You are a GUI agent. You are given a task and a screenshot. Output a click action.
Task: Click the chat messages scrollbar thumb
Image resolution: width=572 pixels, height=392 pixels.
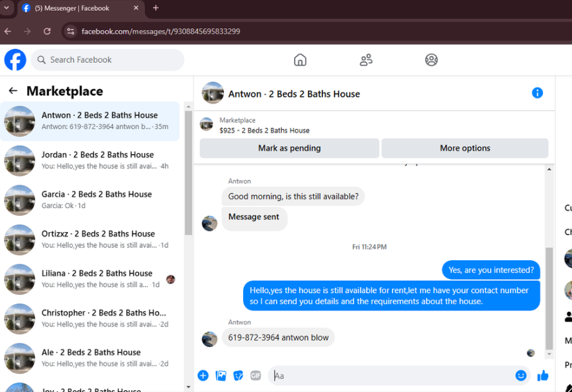[x=549, y=298]
